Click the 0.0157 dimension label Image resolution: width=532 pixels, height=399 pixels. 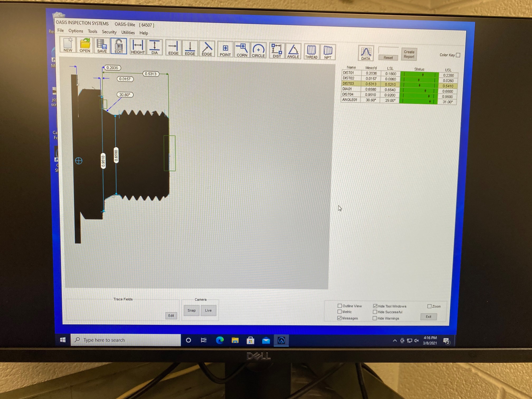125,79
